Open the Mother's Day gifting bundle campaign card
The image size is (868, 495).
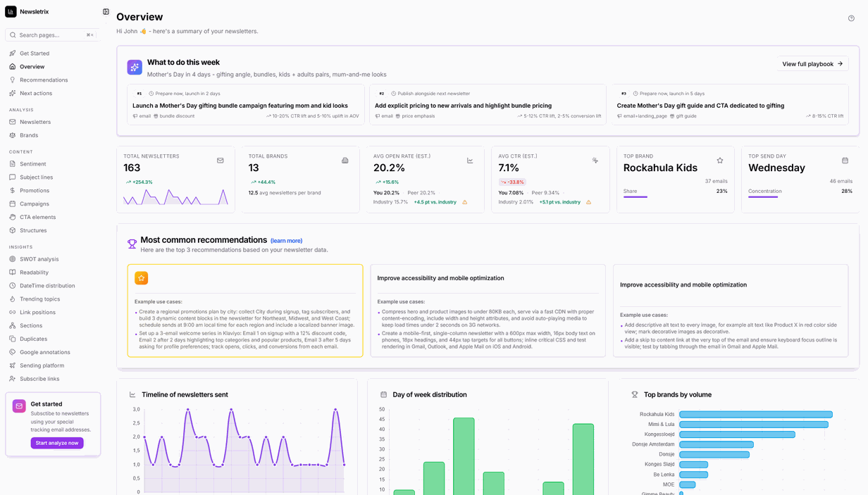247,105
